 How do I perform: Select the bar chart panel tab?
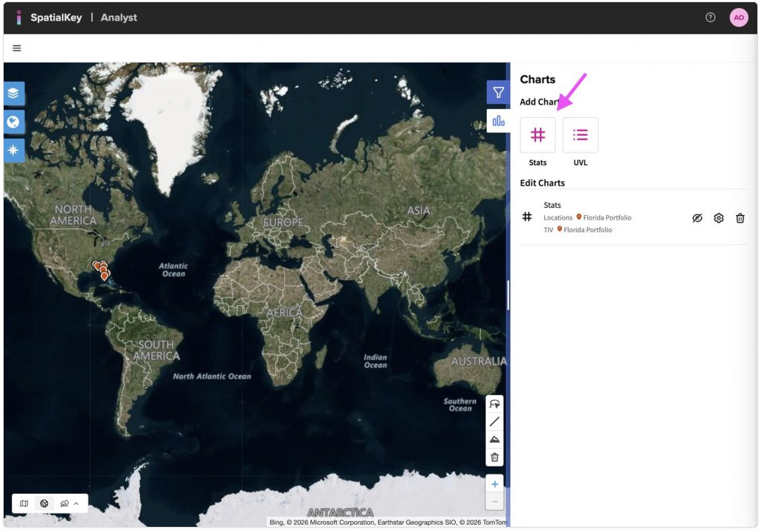tap(498, 121)
